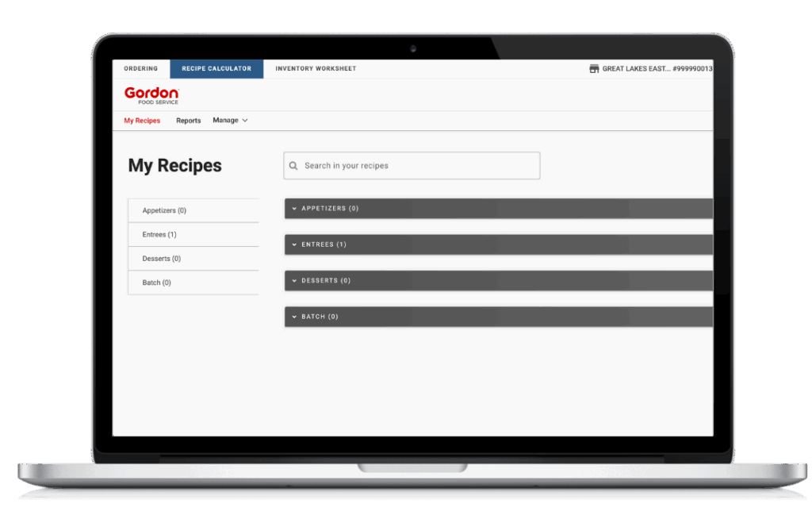Click the search magnifier icon
Viewport: 812px width, 519px height.
pos(293,166)
